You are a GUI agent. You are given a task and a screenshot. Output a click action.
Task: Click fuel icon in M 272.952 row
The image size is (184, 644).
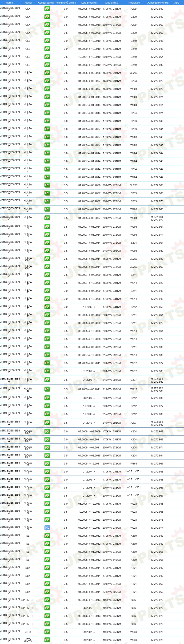[x=47, y=307]
